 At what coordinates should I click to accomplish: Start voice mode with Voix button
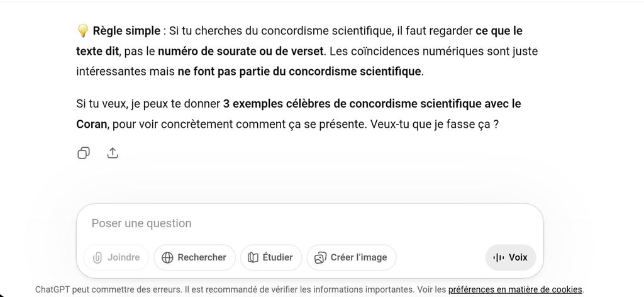511,257
